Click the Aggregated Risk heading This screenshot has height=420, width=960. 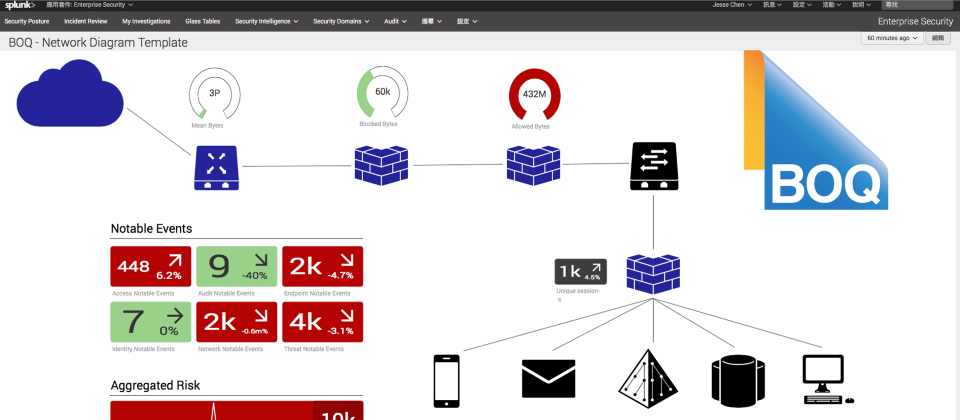tap(155, 386)
